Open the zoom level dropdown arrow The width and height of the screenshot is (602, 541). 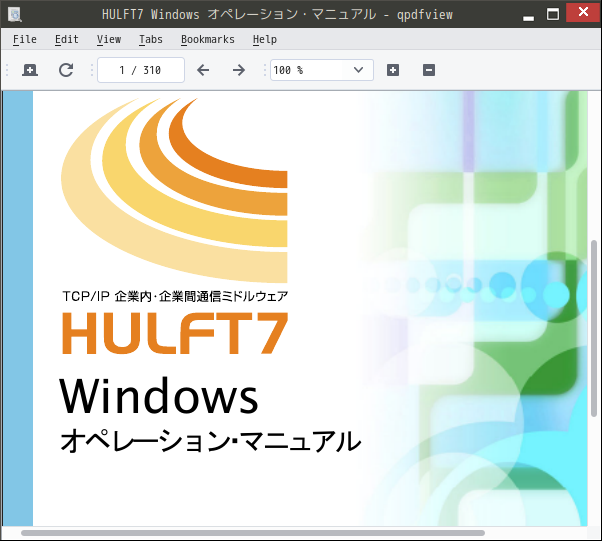coord(358,70)
